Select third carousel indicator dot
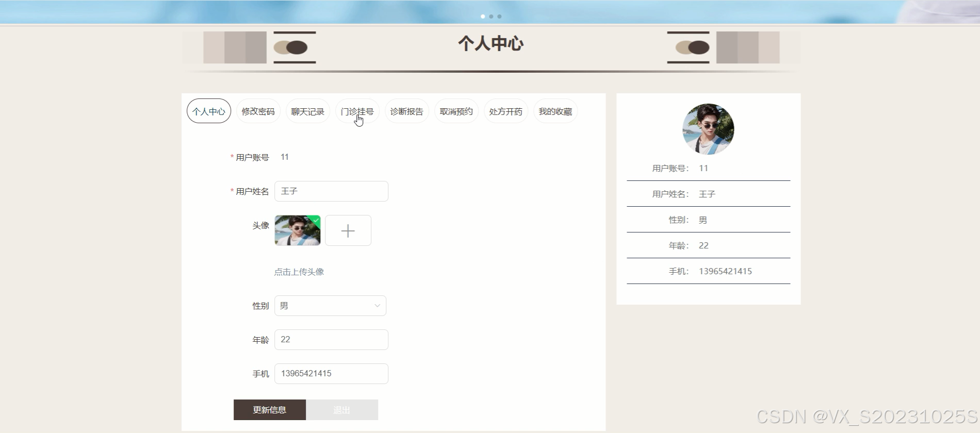 tap(499, 16)
